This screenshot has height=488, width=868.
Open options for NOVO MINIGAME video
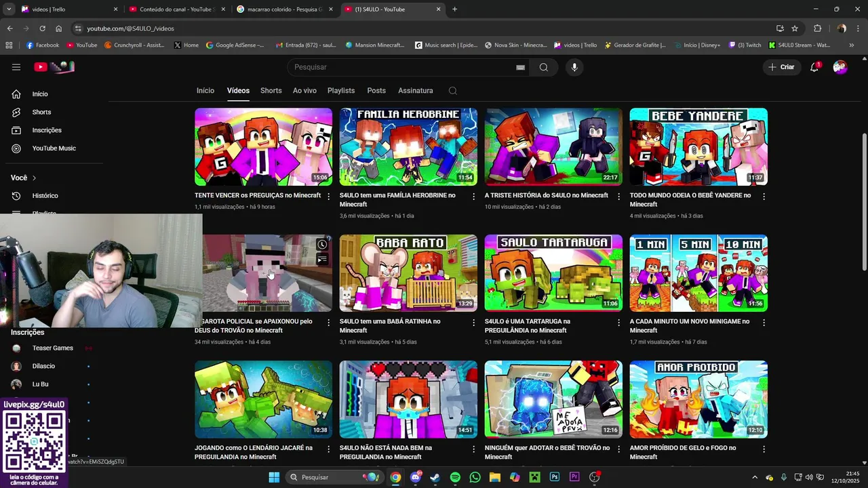pyautogui.click(x=764, y=322)
